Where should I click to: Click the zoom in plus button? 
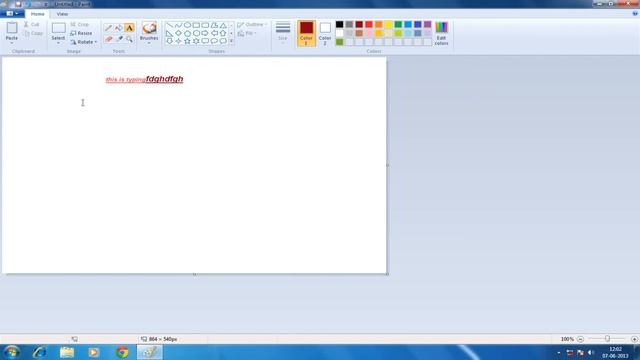tap(634, 339)
